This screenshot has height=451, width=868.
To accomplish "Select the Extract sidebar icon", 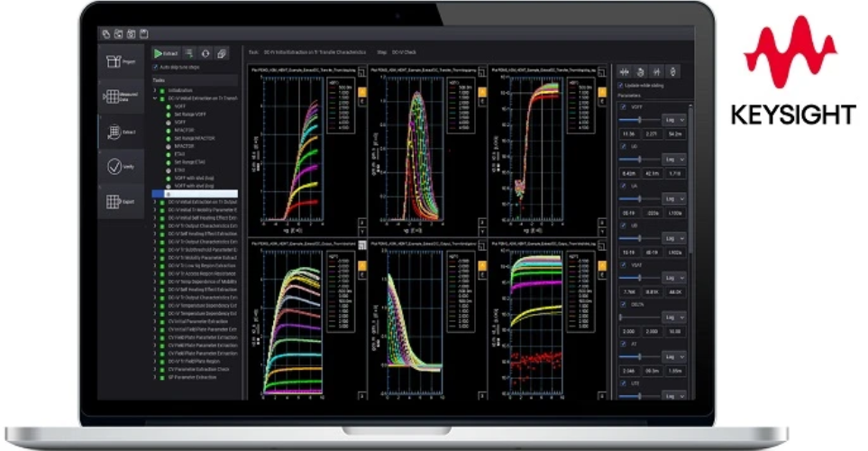I will pyautogui.click(x=121, y=132).
